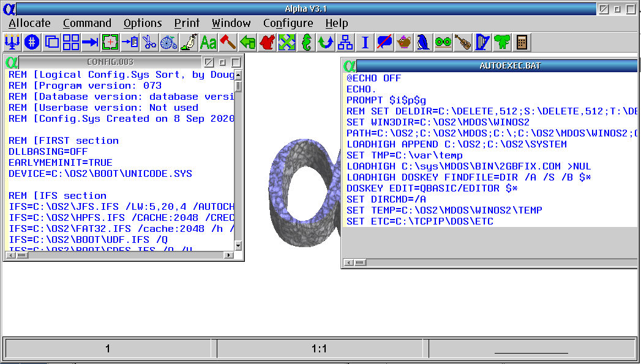Click the '@ECHO OFF' line in AUTOEXEC.BAT
This screenshot has width=641, height=364.
[373, 78]
